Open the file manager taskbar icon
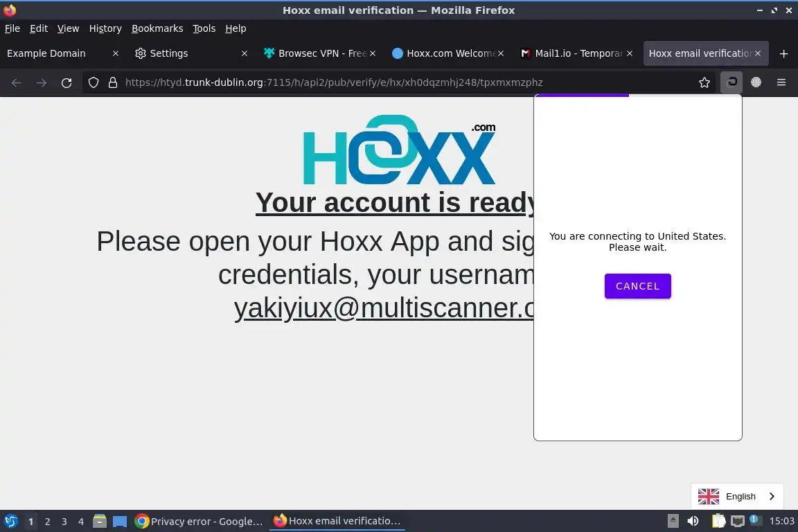This screenshot has height=532, width=798. tap(100, 522)
